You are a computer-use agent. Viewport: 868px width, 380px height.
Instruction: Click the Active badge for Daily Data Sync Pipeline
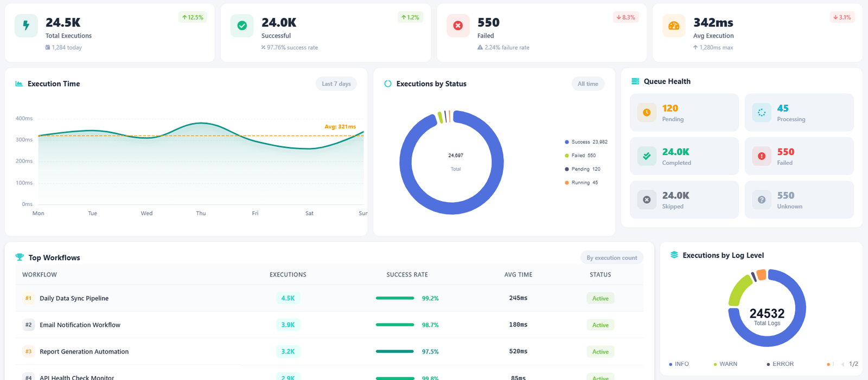(601, 298)
